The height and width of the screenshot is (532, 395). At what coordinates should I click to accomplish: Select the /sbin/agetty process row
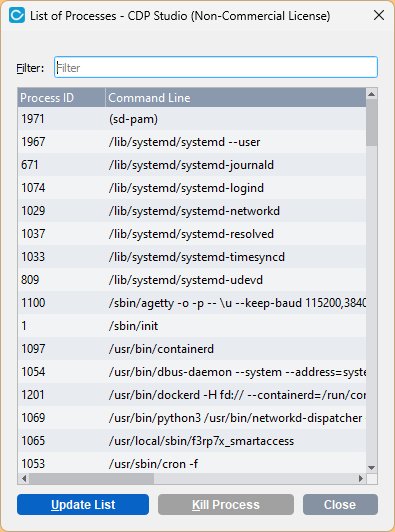click(192, 303)
